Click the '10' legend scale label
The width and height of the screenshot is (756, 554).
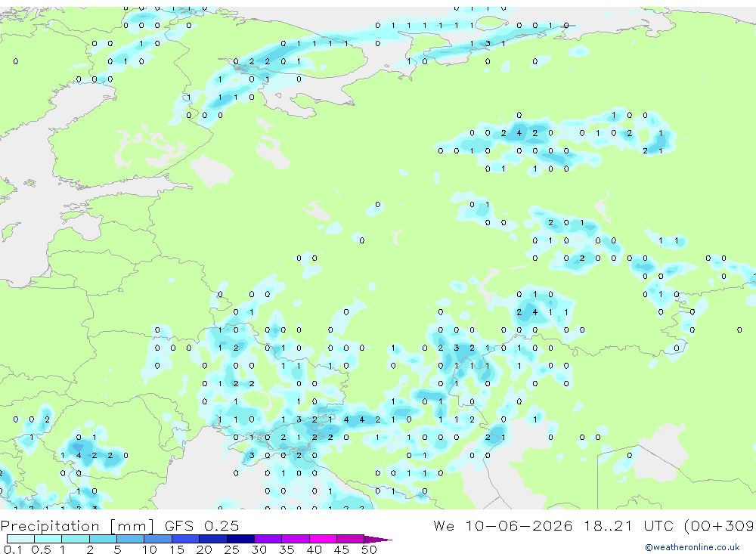pos(149,549)
